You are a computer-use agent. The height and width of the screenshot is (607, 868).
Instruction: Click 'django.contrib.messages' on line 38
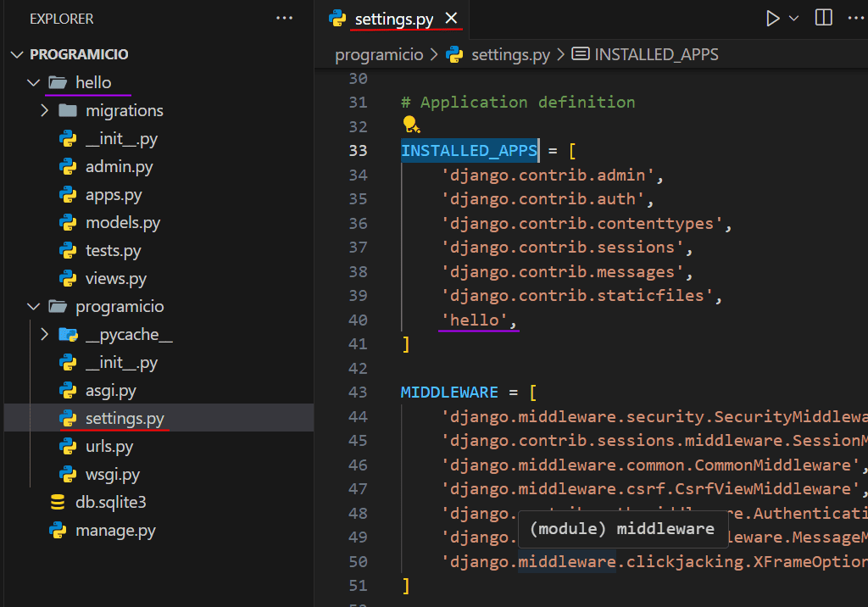point(563,272)
